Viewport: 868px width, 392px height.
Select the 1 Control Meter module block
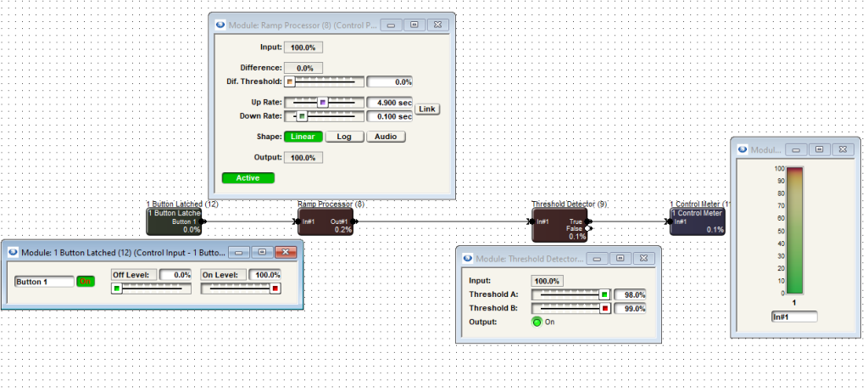click(697, 222)
